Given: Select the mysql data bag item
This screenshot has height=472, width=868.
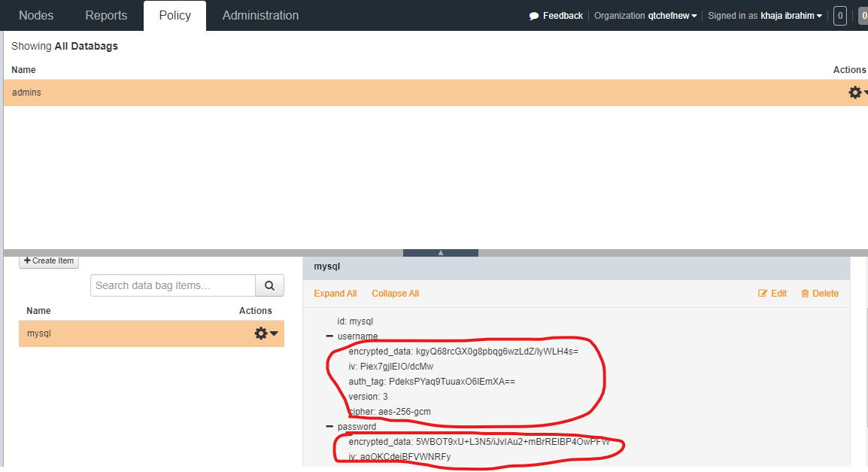Looking at the screenshot, I should coord(151,333).
